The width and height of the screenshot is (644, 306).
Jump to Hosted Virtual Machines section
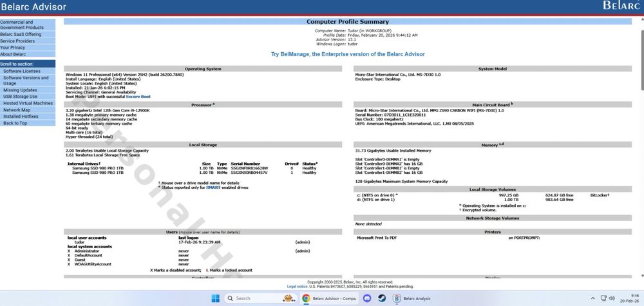pyautogui.click(x=28, y=103)
